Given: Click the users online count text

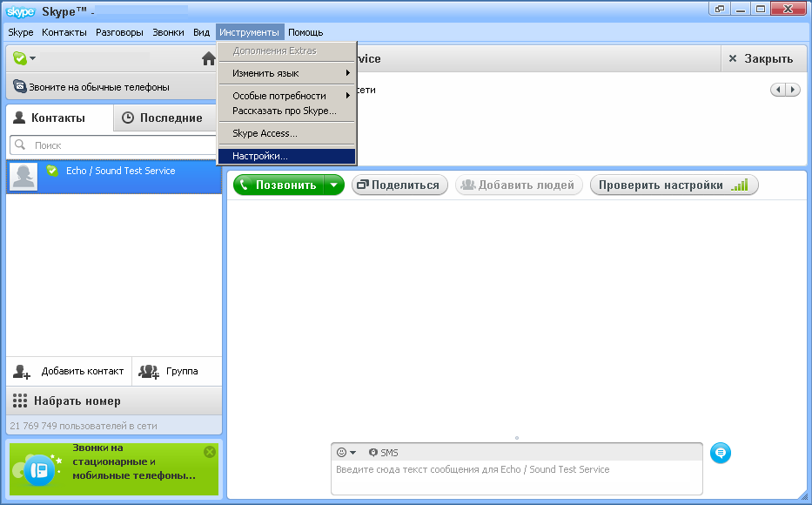Looking at the screenshot, I should point(84,426).
